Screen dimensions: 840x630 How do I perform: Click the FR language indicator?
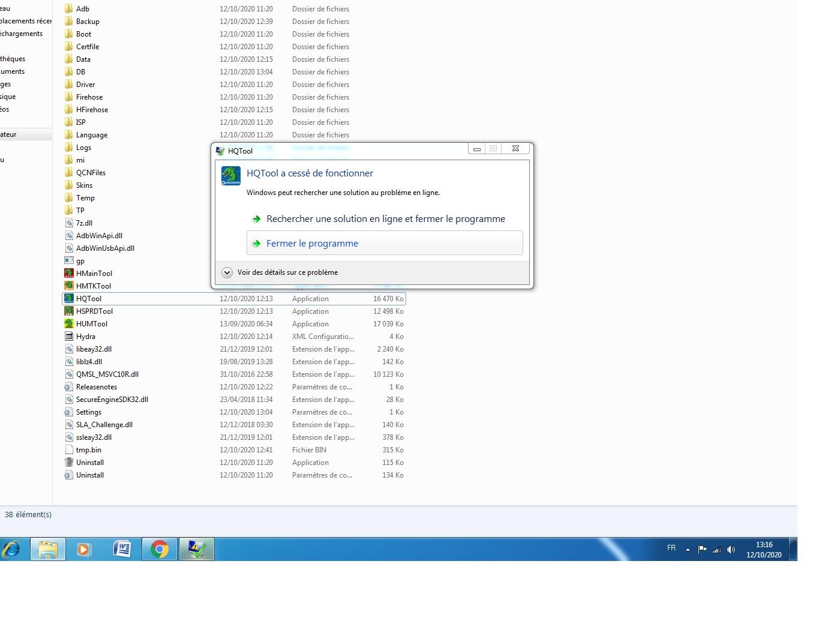coord(671,548)
